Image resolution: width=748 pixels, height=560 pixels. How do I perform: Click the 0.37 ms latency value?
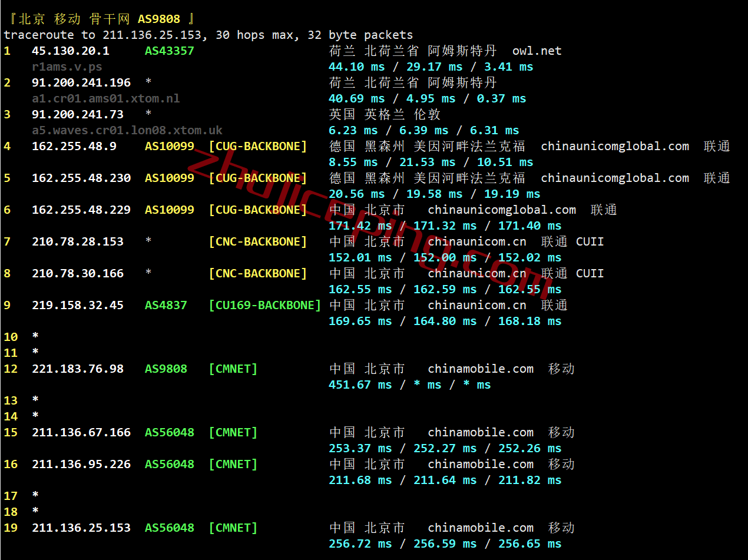[x=502, y=98]
